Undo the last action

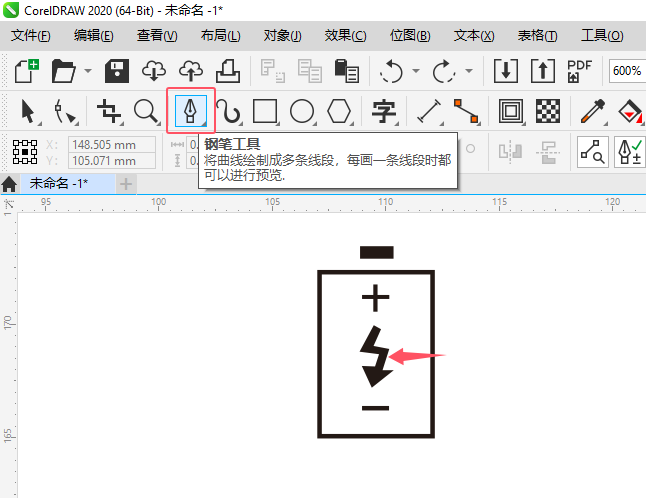click(x=391, y=71)
